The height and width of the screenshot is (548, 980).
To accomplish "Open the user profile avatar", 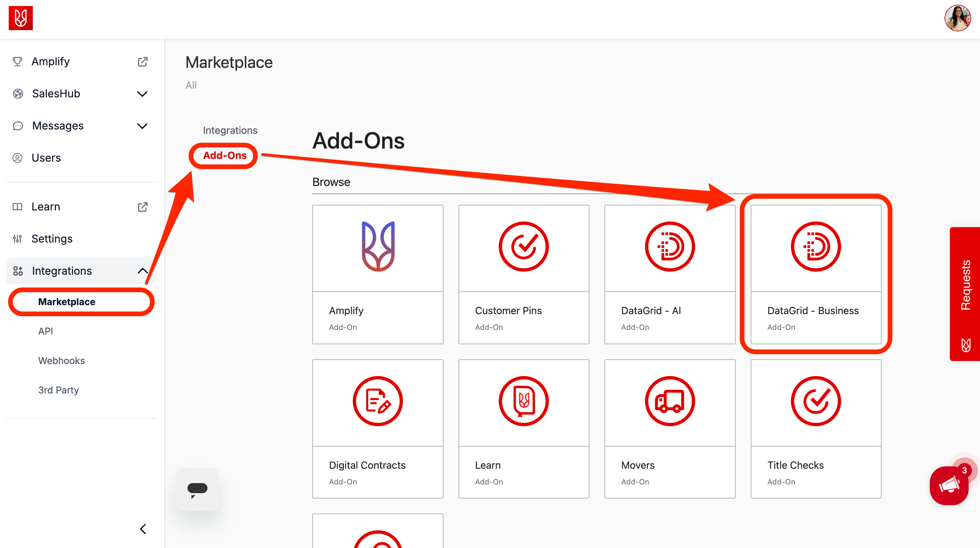I will (x=957, y=18).
